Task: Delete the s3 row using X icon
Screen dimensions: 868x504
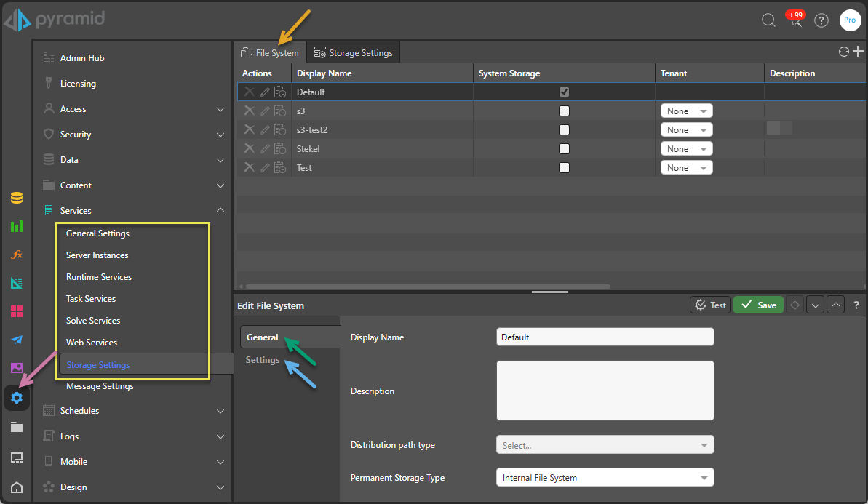Action: (x=249, y=111)
